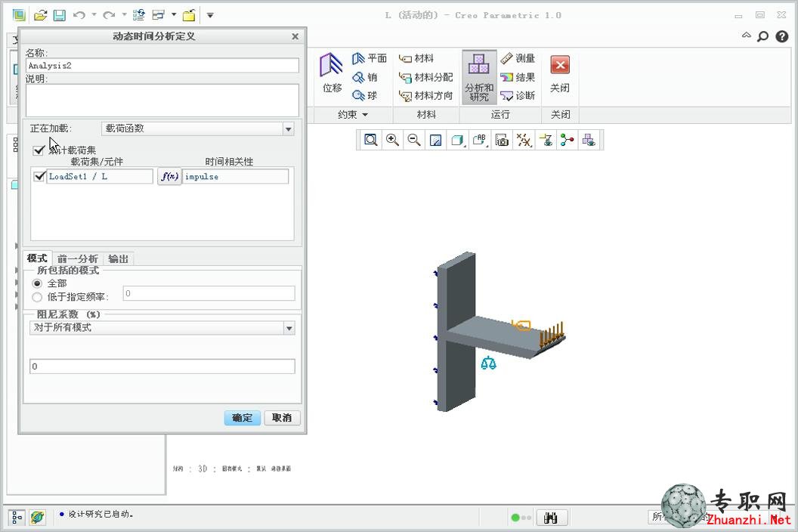Screen dimensions: 798x532
Task: Select the Measures (测量) tool
Action: coord(518,58)
